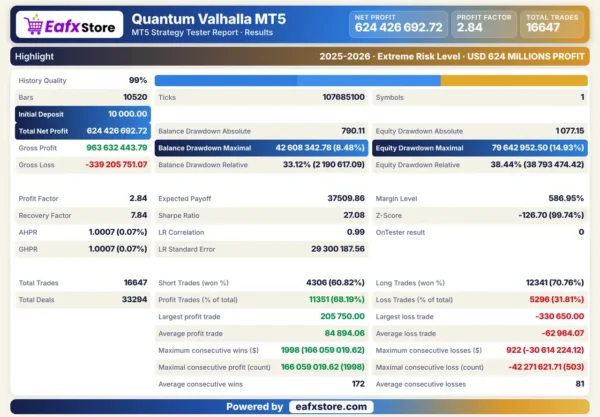Select Profit Trades value 11351 (68.19%)
Screen dimensions: 600x417
click(337, 299)
